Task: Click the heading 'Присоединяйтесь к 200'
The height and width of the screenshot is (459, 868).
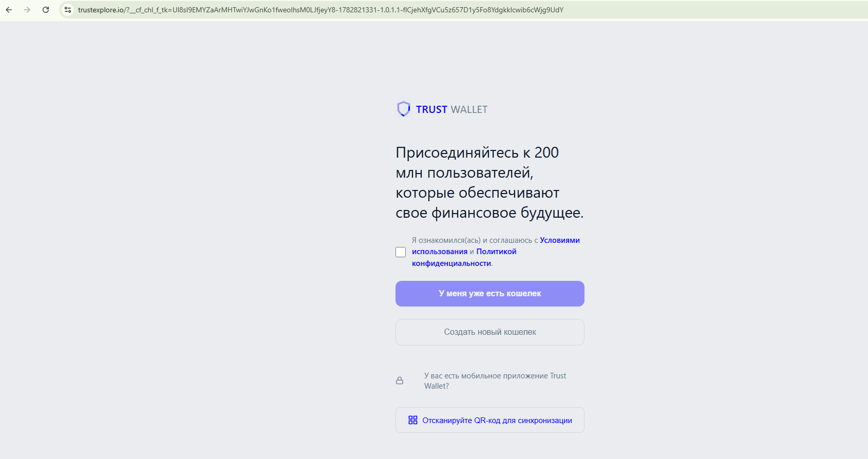Action: (x=477, y=152)
